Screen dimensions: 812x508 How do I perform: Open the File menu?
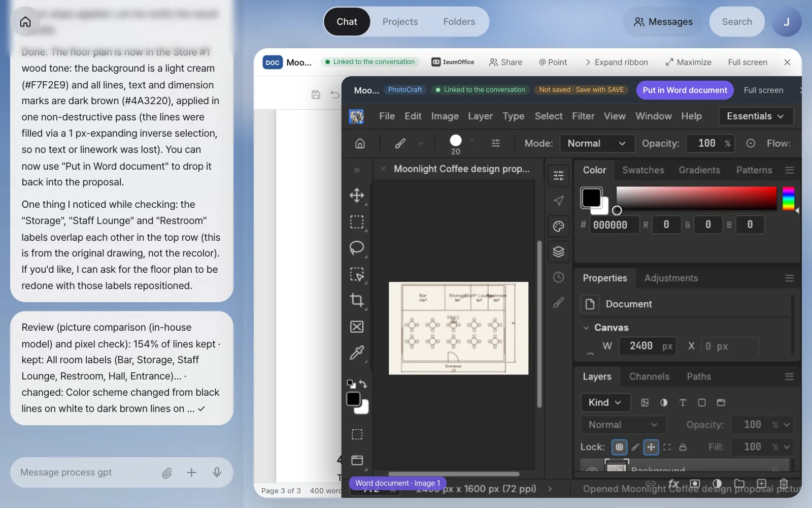(387, 116)
